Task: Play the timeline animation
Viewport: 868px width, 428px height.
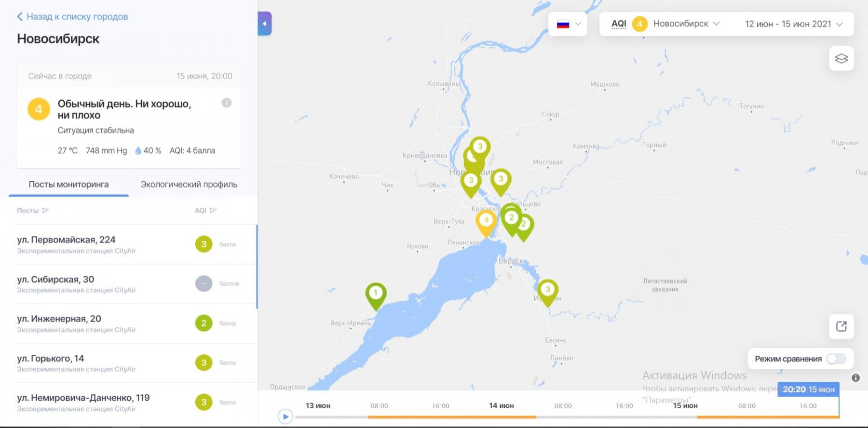Action: [285, 416]
